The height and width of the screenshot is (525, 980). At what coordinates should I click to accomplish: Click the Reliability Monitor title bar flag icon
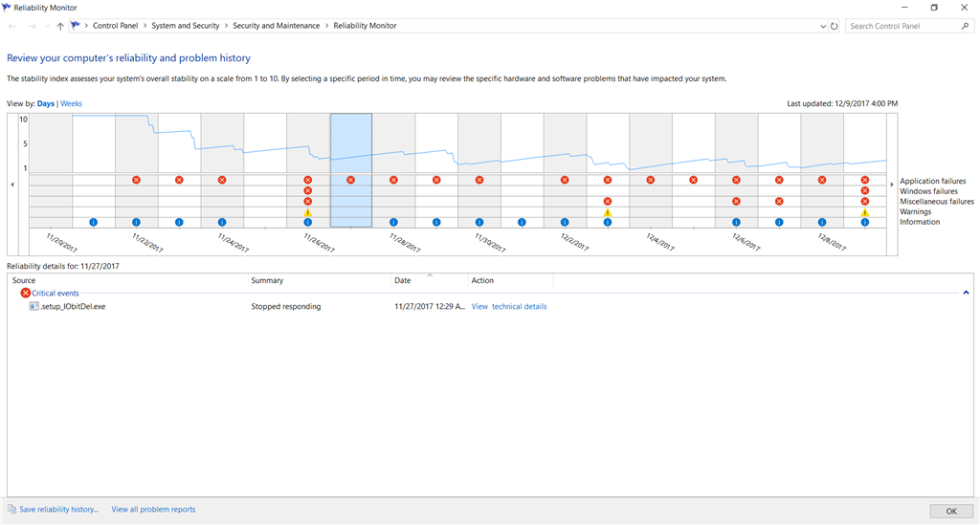tap(7, 8)
